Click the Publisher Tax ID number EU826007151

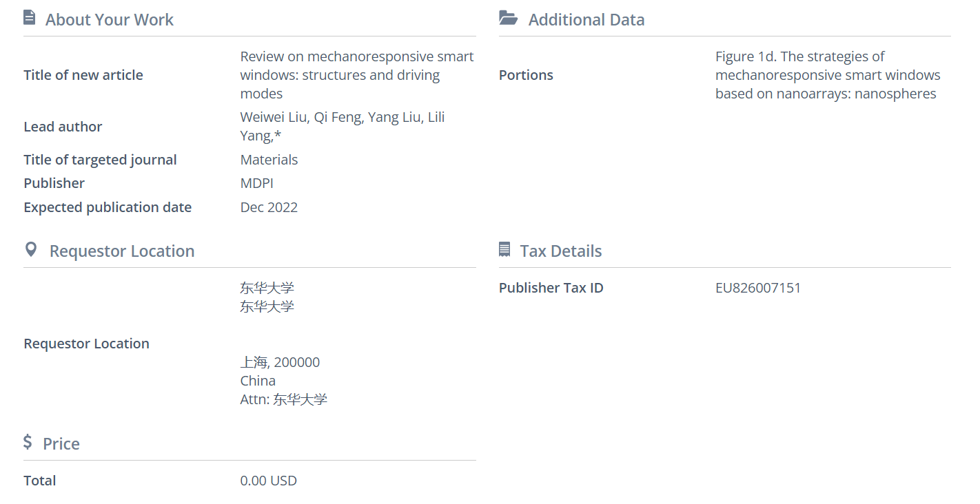coord(758,288)
